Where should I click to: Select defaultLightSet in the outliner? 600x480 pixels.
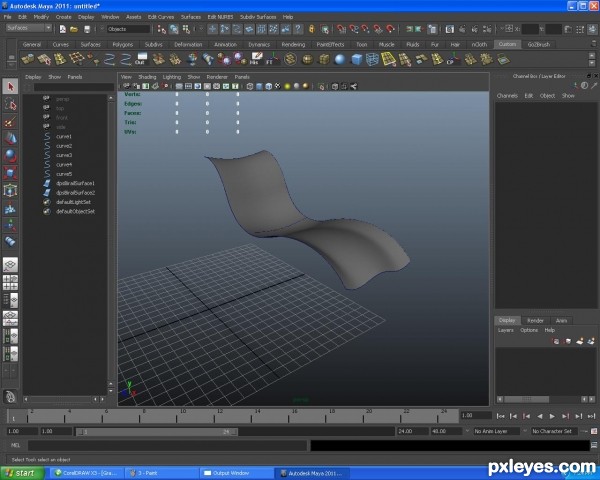(73, 202)
